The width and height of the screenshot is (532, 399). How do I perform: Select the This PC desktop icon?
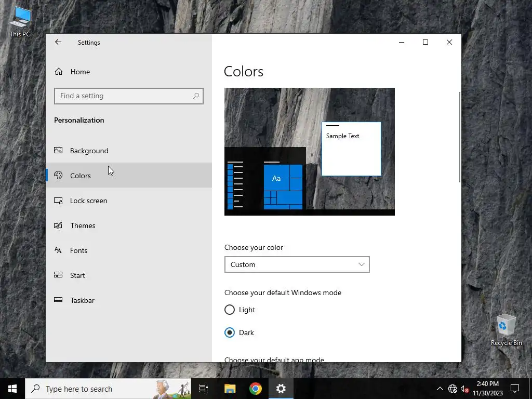click(x=20, y=22)
